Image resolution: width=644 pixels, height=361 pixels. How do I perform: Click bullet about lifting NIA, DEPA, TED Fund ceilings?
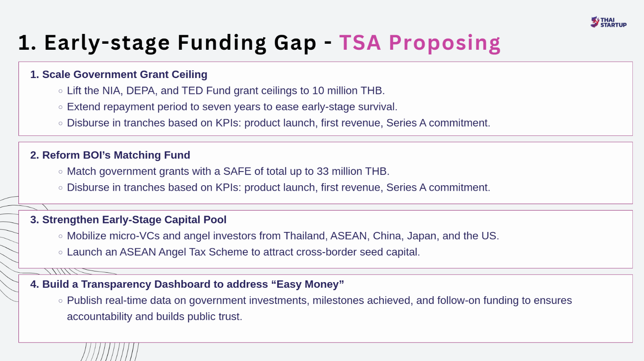tap(226, 91)
